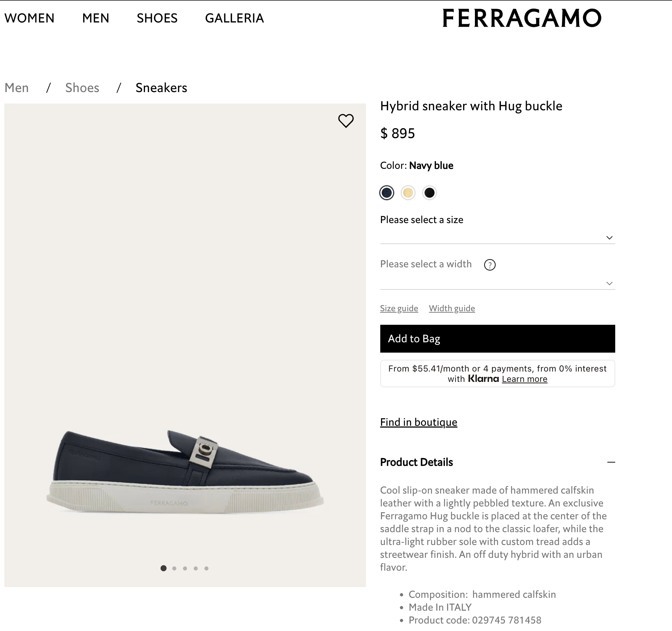Viewport: 672px width, 631px height.
Task: Select the black color option
Action: tap(430, 192)
